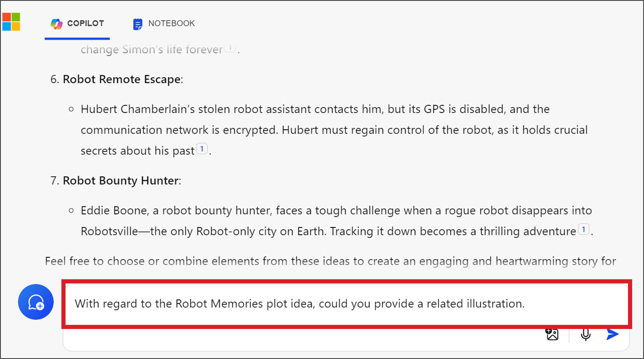Open citation 1 after "secrets about his past"
644x359 pixels.
click(x=202, y=149)
